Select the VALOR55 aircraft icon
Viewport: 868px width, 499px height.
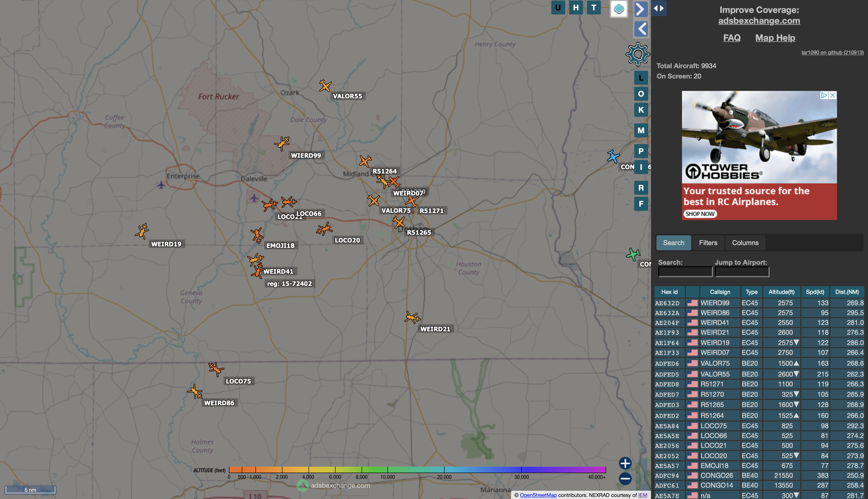325,86
